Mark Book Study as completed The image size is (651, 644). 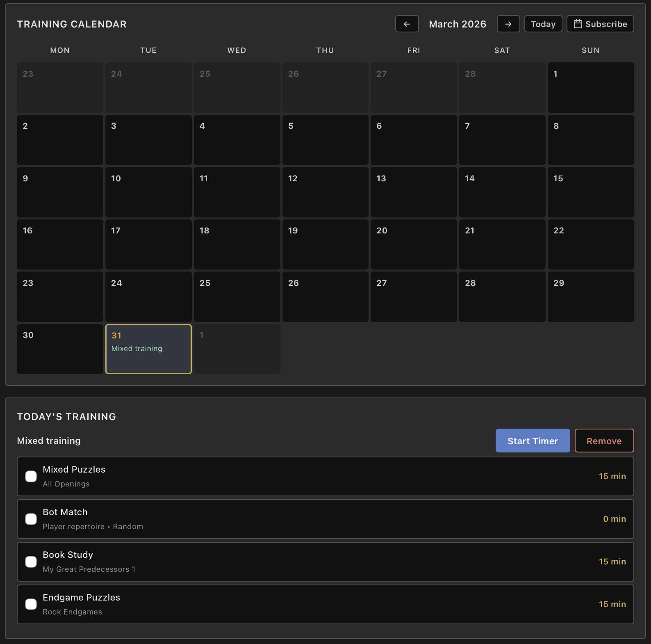point(31,562)
